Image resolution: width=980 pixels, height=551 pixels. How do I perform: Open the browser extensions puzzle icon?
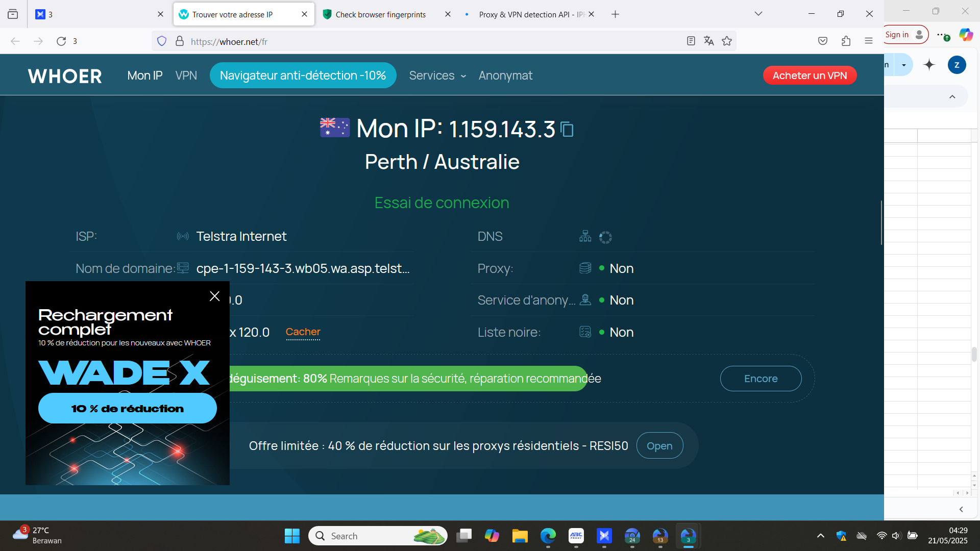coord(846,41)
